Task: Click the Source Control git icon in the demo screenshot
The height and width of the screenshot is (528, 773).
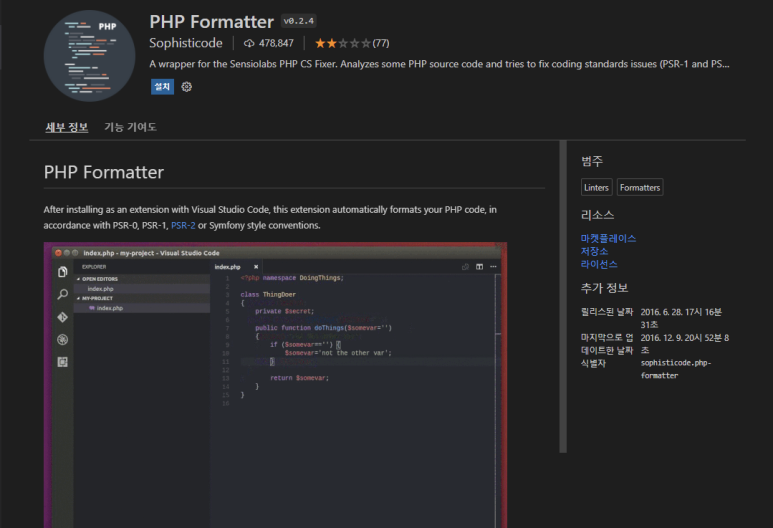Action: (63, 317)
